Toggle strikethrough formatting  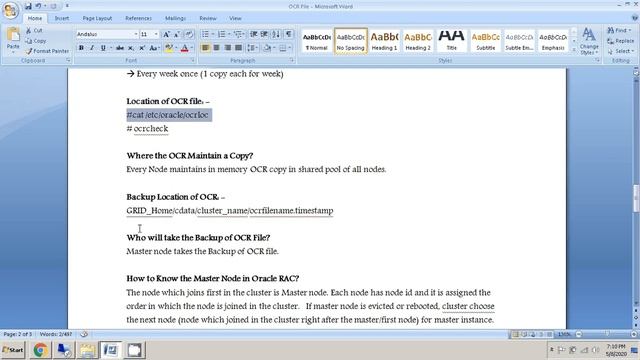[120, 48]
